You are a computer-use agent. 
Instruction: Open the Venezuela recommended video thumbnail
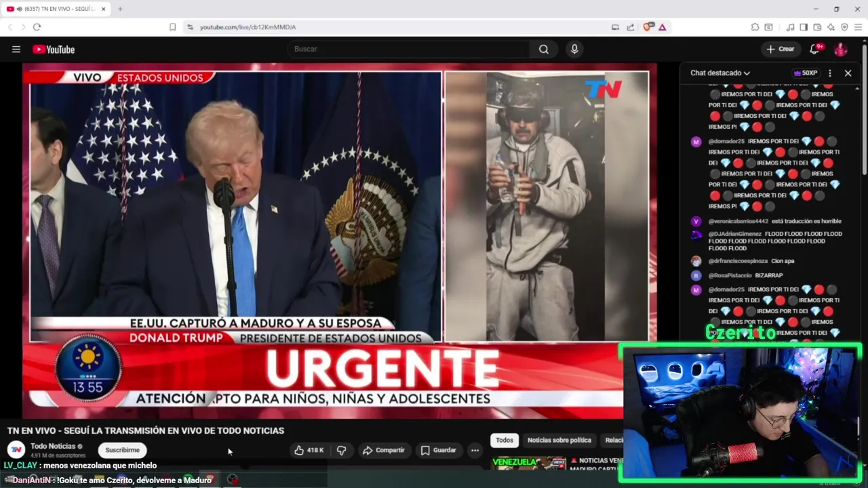(x=529, y=464)
